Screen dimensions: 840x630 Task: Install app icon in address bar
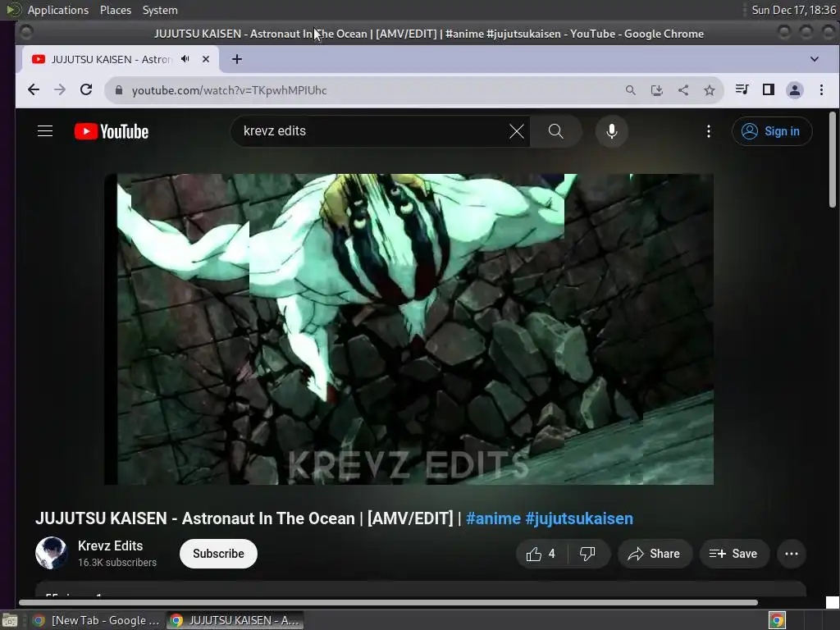click(x=657, y=90)
